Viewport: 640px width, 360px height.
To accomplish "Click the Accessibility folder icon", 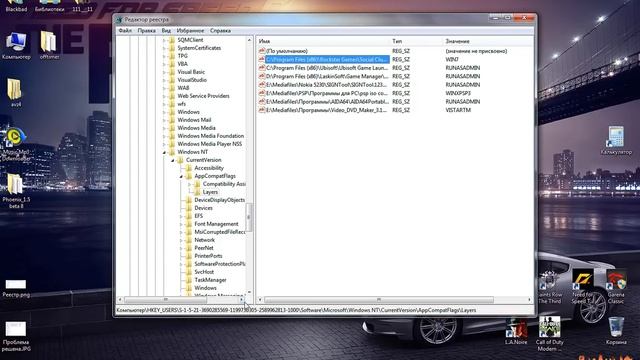I will [189, 168].
